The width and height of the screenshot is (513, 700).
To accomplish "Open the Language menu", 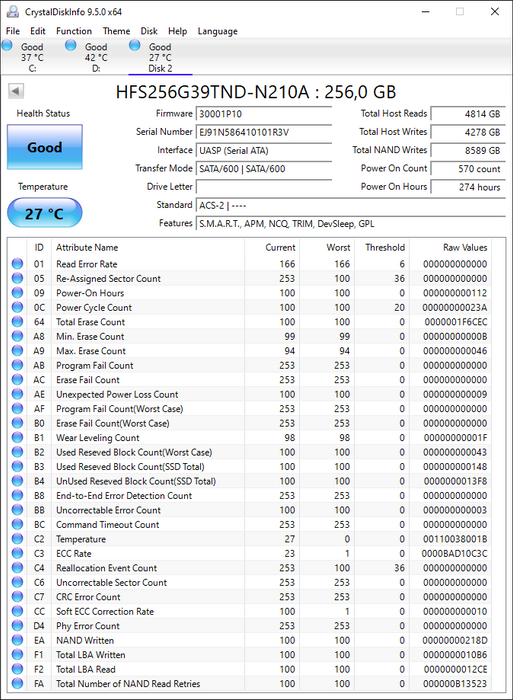I will click(217, 31).
